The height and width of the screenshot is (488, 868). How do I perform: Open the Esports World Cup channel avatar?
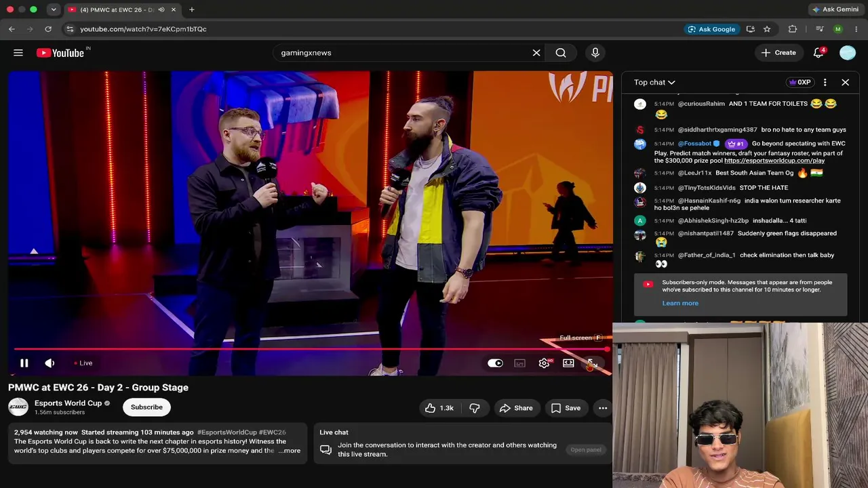tap(18, 407)
